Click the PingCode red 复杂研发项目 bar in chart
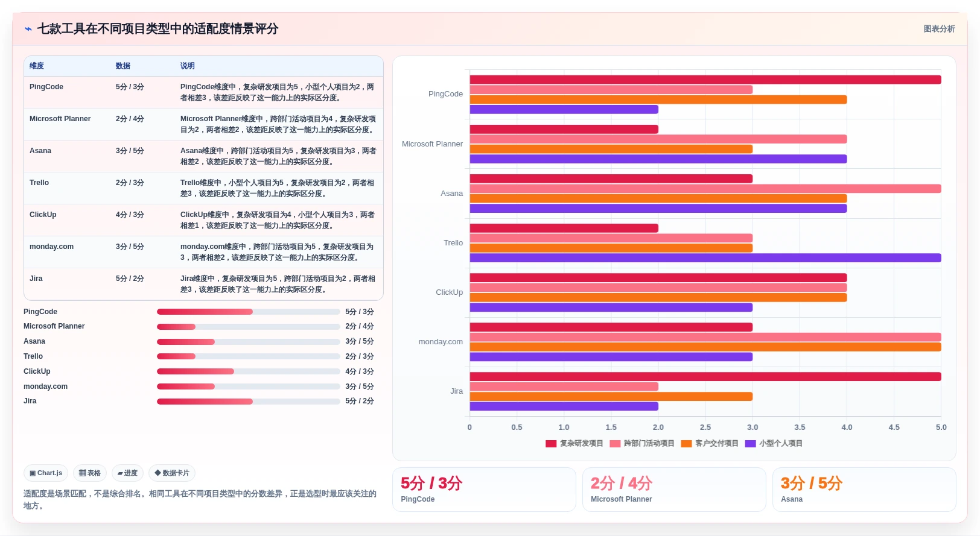The width and height of the screenshot is (980, 536). point(705,80)
